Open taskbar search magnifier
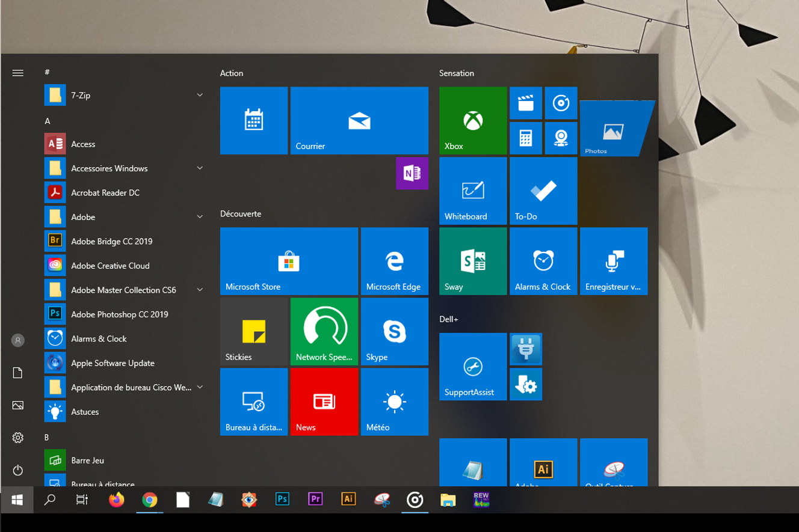Image resolution: width=799 pixels, height=532 pixels. [x=50, y=500]
